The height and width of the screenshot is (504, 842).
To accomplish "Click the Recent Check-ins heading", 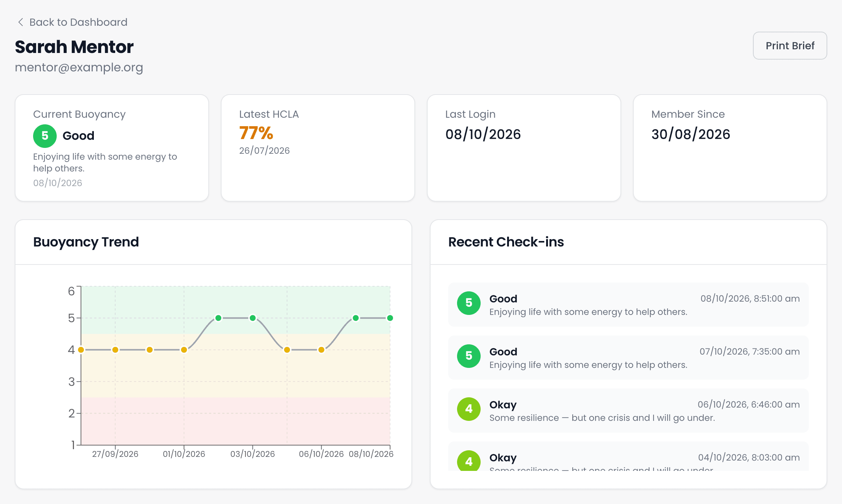I will point(506,242).
